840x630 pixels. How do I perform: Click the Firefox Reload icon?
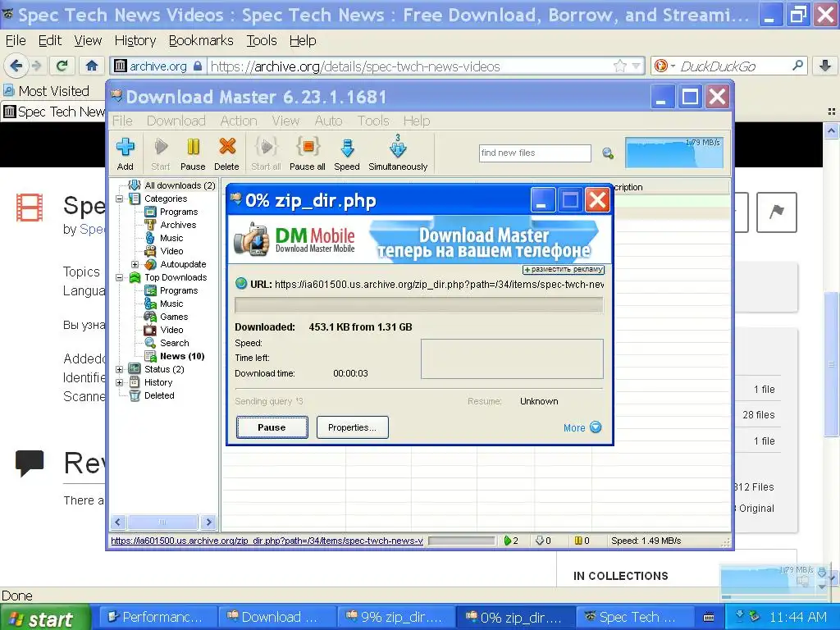click(62, 66)
